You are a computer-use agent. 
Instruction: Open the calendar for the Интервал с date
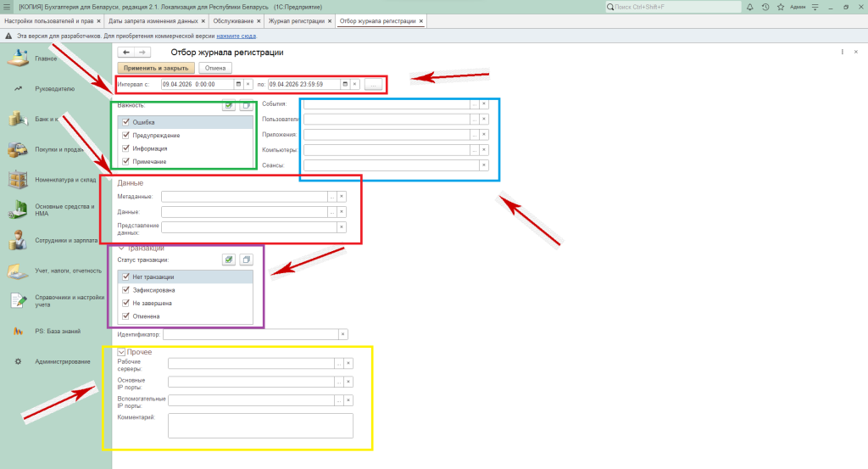[237, 84]
